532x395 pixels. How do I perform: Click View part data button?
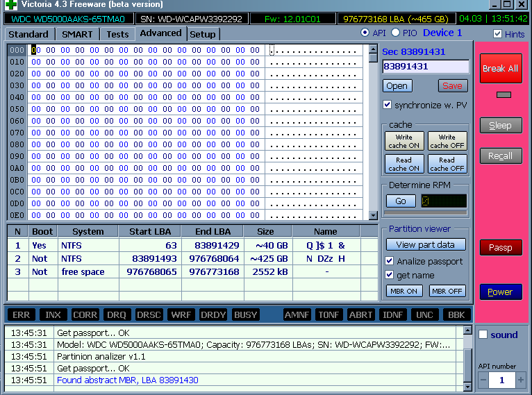click(x=426, y=244)
